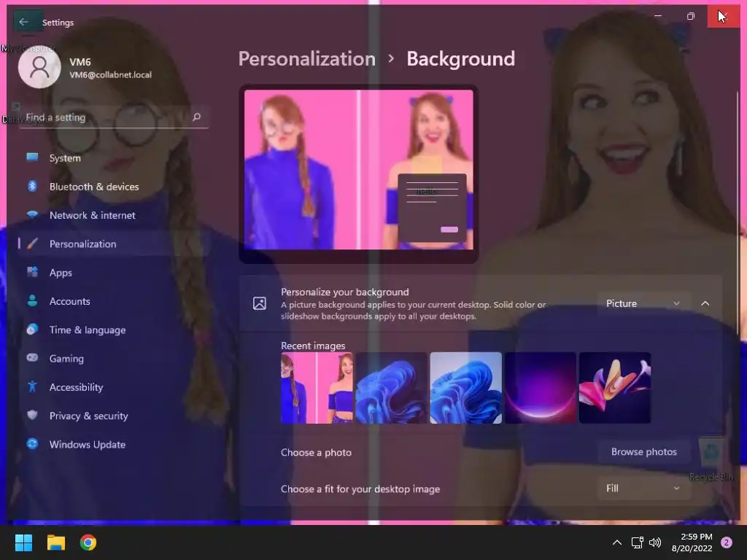747x560 pixels.
Task: Click the System monitor icon in sidebar
Action: (32, 157)
